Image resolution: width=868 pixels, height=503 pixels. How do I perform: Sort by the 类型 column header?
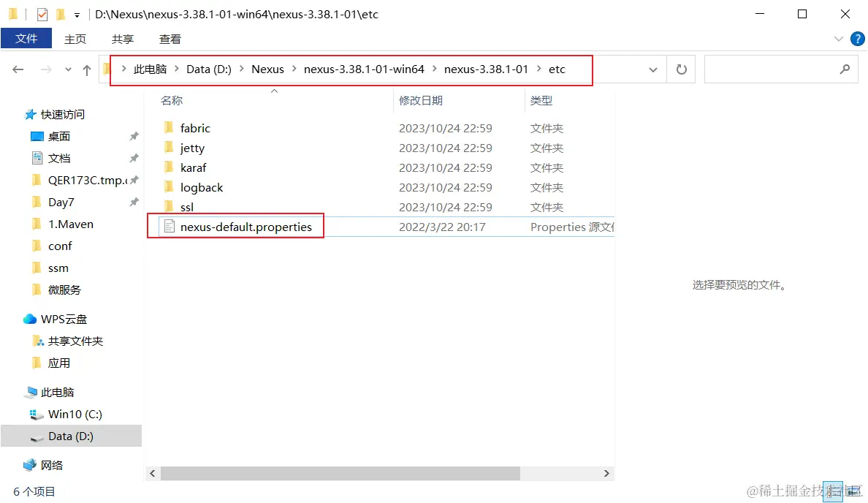[541, 101]
